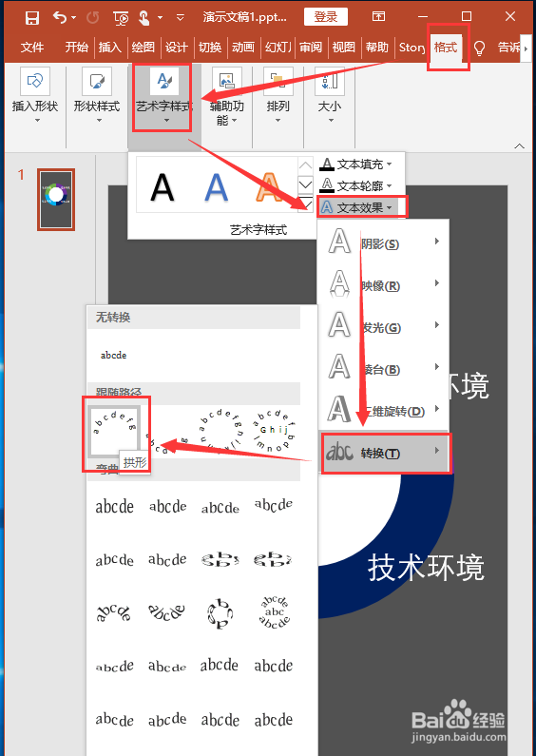Apply the Ghij button follow-path effect
Viewport: 536px width, 756px height.
click(274, 432)
